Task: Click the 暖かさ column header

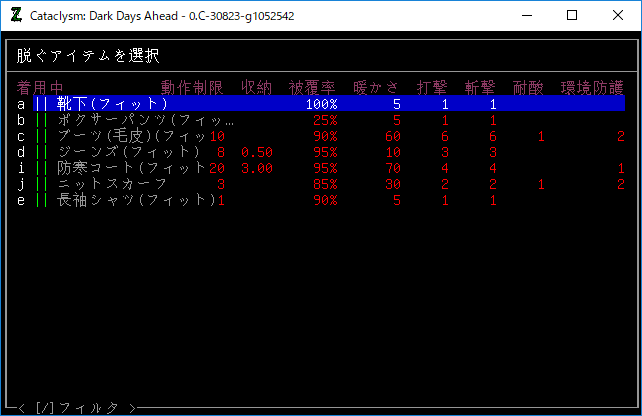Action: point(377,88)
